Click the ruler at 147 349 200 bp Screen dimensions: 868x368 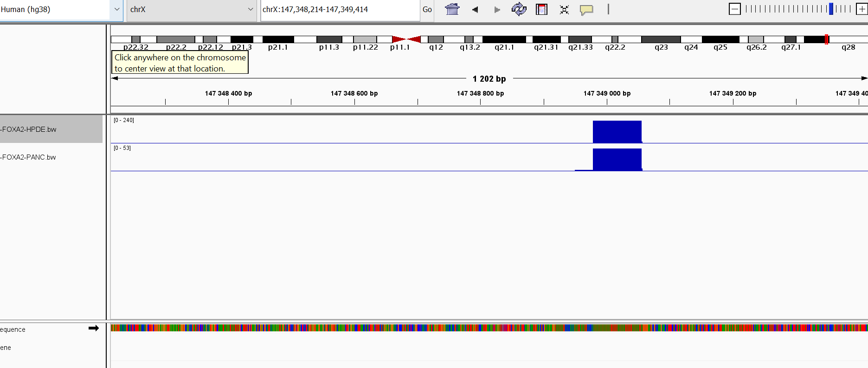[x=733, y=93]
